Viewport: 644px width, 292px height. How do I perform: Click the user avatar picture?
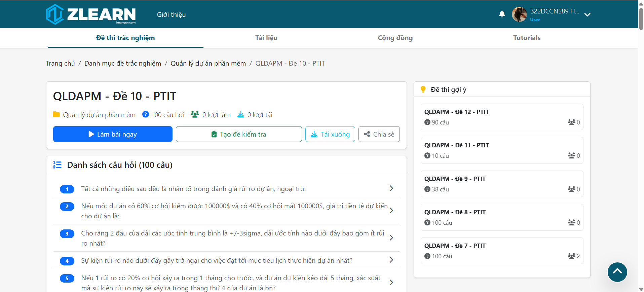[519, 14]
